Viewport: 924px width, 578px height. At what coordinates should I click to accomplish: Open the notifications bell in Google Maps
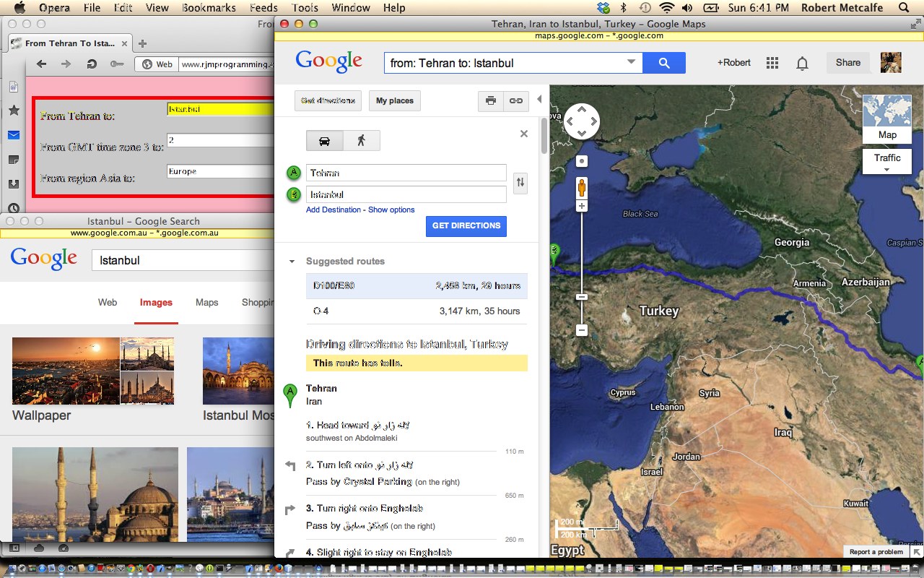click(x=802, y=63)
